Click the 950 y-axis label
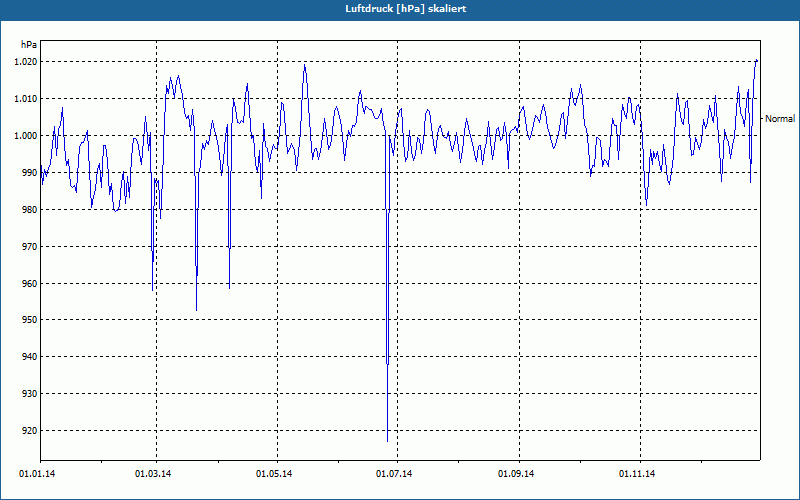800x500 pixels. 30,320
